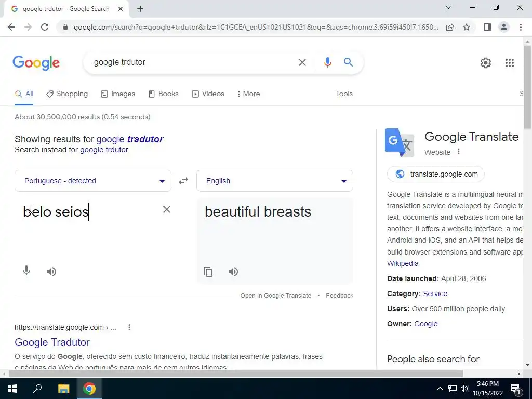Open the Portuguese - detected language dropdown
Screen dimensions: 532x399
coord(93,181)
